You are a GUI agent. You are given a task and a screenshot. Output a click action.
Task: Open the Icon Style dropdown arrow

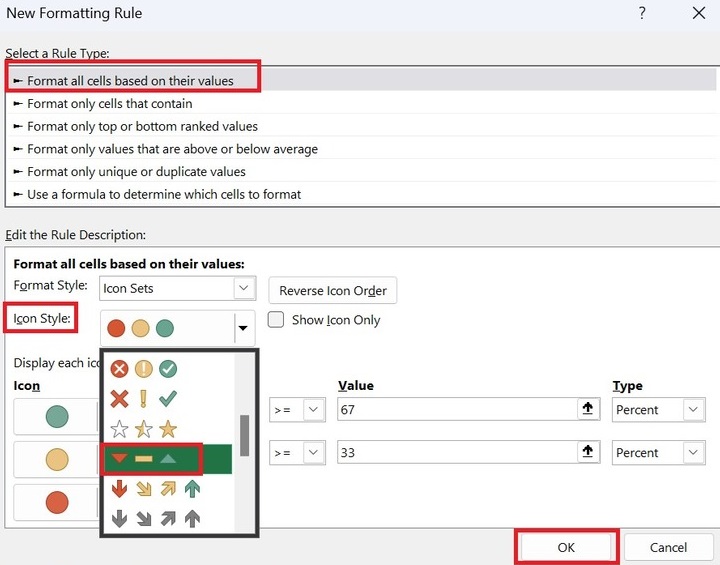pyautogui.click(x=242, y=327)
